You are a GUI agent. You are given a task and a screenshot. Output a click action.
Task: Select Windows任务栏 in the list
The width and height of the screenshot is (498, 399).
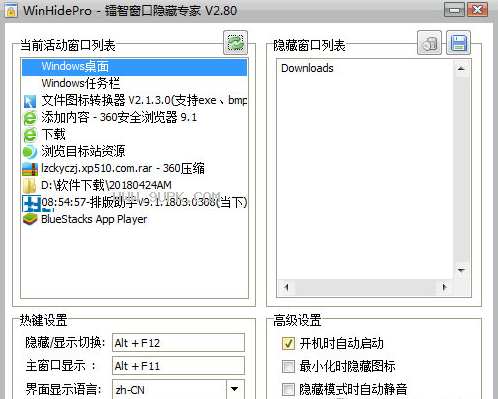pyautogui.click(x=135, y=83)
